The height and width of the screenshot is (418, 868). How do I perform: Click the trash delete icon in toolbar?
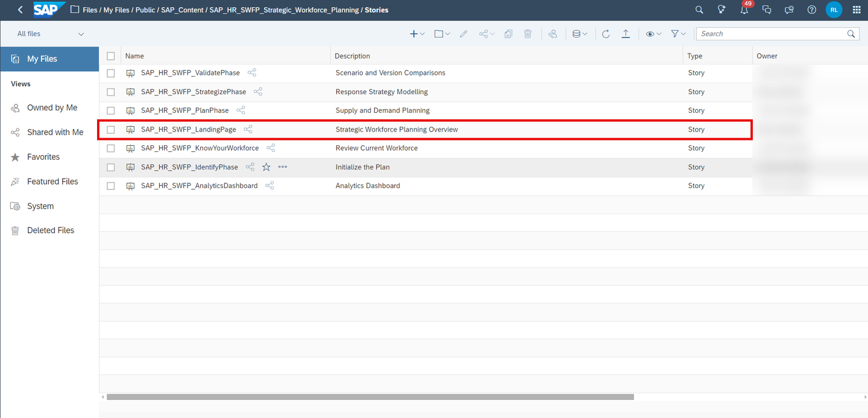[527, 34]
